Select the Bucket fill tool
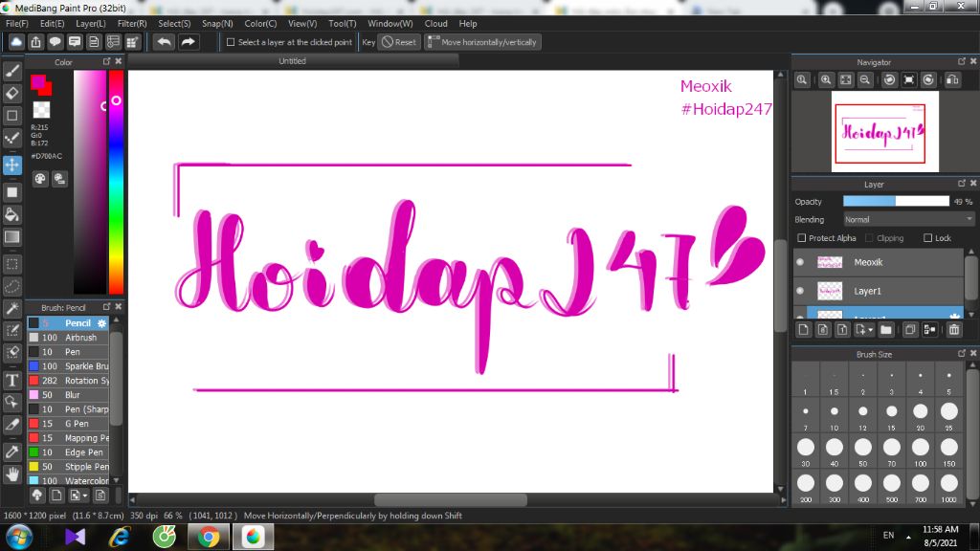The height and width of the screenshot is (551, 980). pyautogui.click(x=11, y=215)
